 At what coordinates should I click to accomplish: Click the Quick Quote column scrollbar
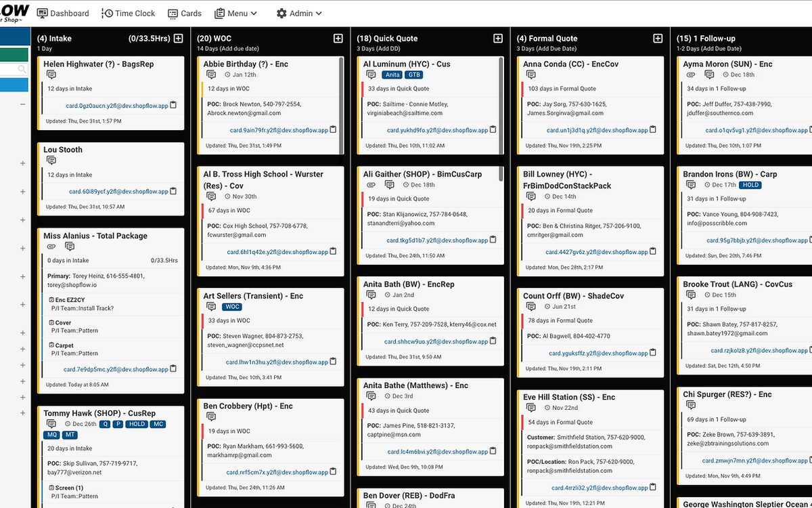(x=501, y=119)
